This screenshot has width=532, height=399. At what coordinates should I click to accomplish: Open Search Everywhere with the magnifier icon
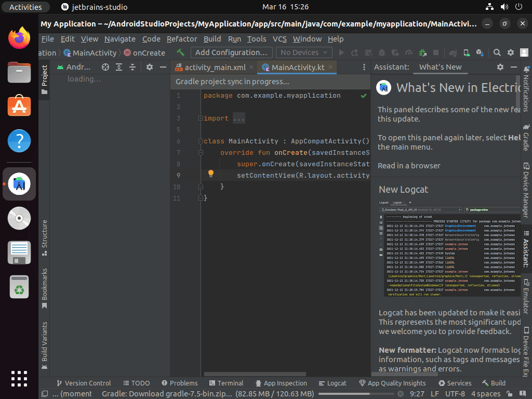click(497, 52)
